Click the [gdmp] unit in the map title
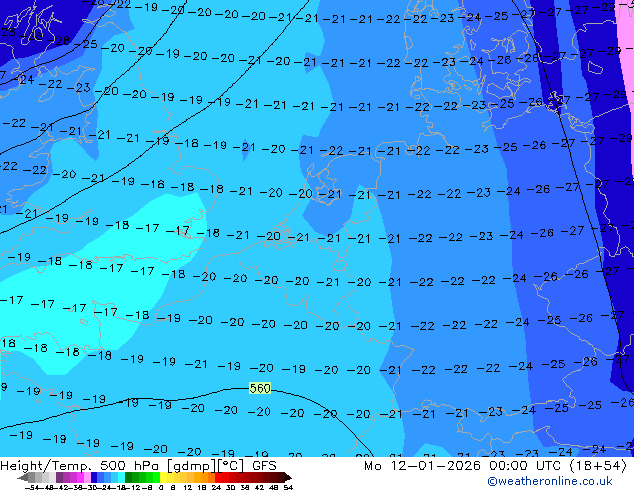This screenshot has height=490, width=634. pos(191,466)
